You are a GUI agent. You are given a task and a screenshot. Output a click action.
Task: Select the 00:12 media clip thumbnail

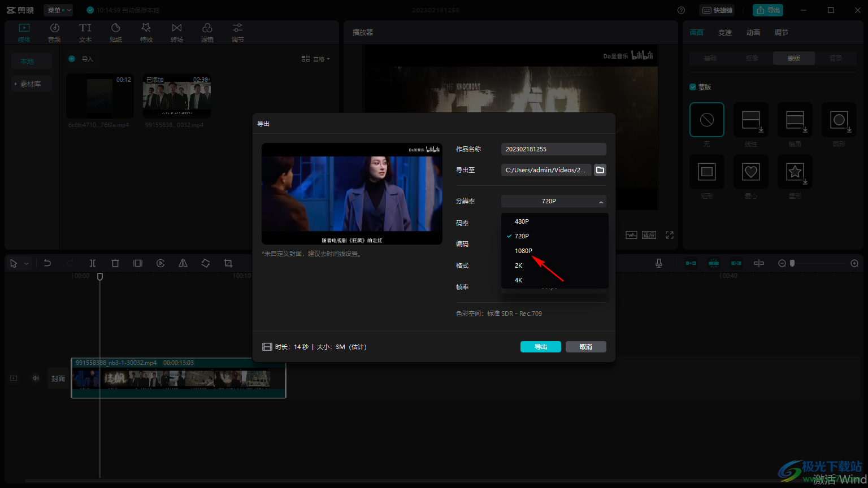(x=99, y=95)
